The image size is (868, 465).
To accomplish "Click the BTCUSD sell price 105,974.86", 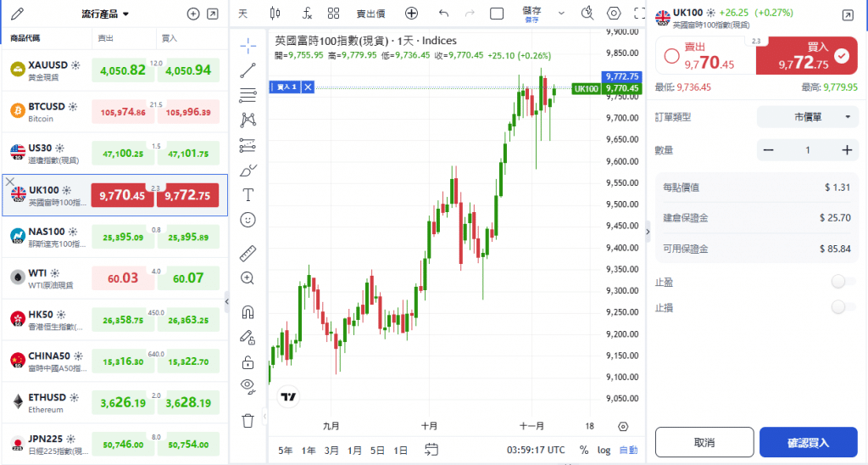I will pos(122,112).
